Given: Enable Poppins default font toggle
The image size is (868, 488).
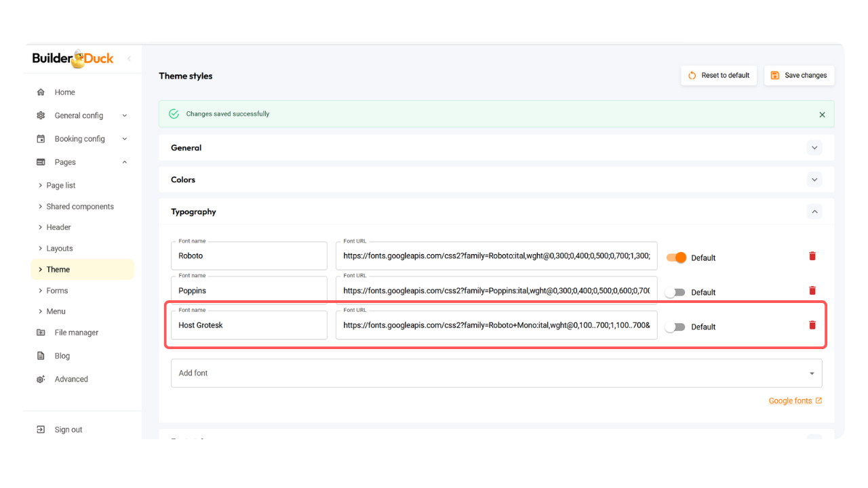Looking at the screenshot, I should click(x=675, y=292).
